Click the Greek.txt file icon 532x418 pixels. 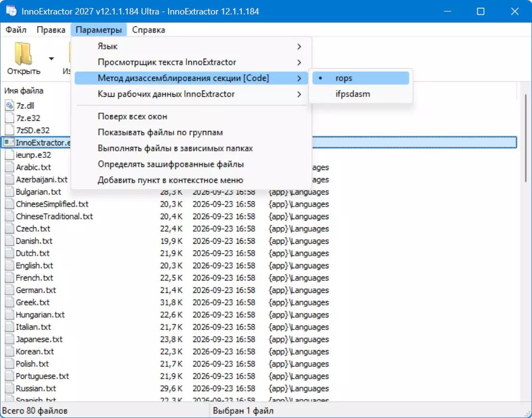click(x=10, y=302)
